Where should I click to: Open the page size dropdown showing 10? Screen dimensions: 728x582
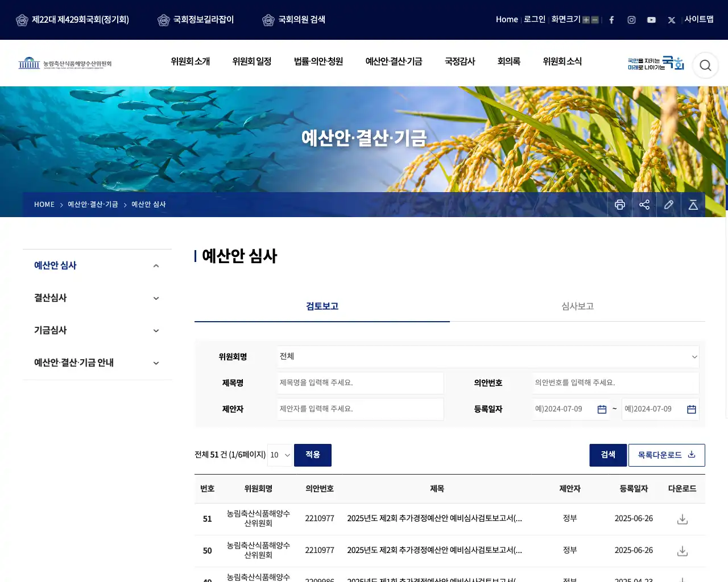point(280,455)
